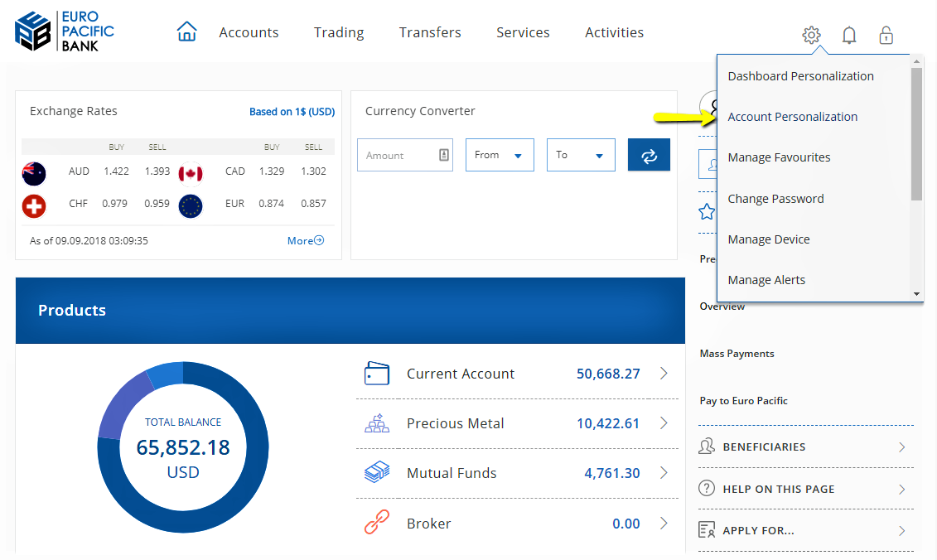Click the EU flag icon for EUR
The height and width of the screenshot is (560, 937).
(191, 206)
